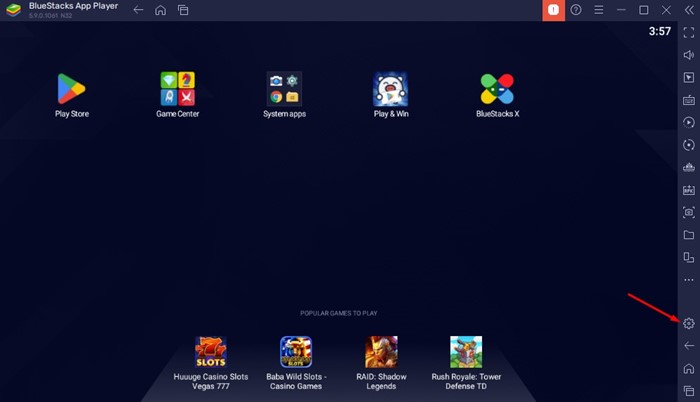Open the help question mark icon
The height and width of the screenshot is (402, 700).
point(576,10)
